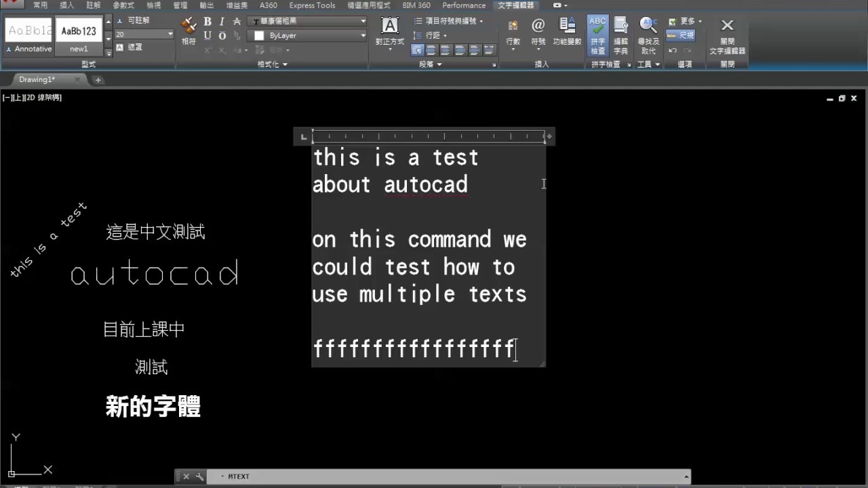This screenshot has width=868, height=488.
Task: Click the align left paragraph icon
Action: pyautogui.click(x=431, y=50)
